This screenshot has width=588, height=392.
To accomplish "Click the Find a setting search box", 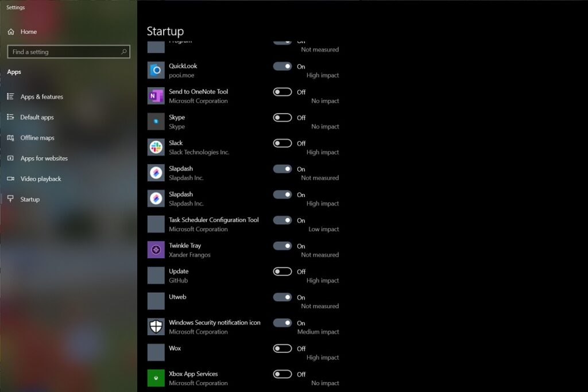I will pos(63,52).
